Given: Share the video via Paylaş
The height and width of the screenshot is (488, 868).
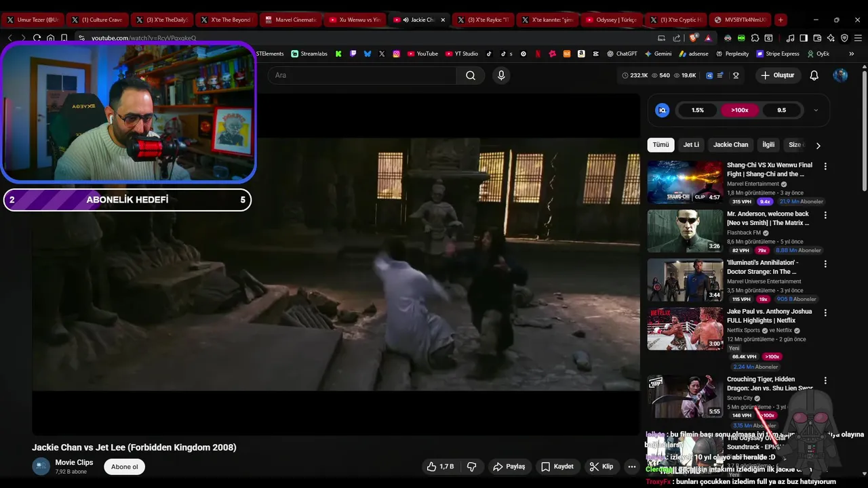Looking at the screenshot, I should point(509,466).
